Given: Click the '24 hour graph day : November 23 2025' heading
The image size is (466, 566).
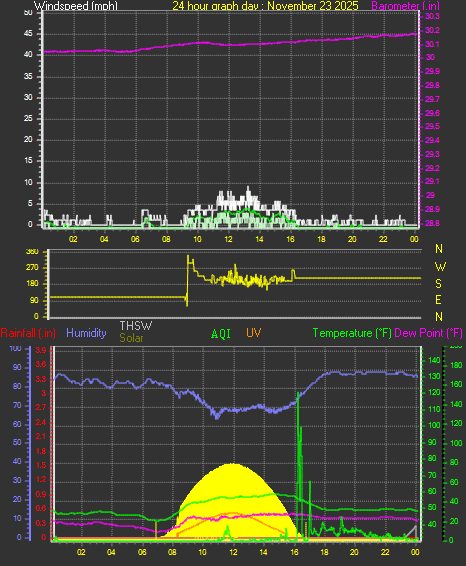Looking at the screenshot, I should [x=265, y=5].
